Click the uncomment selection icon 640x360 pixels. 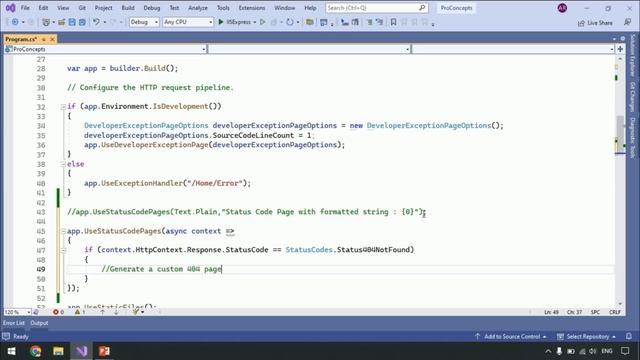(379, 22)
